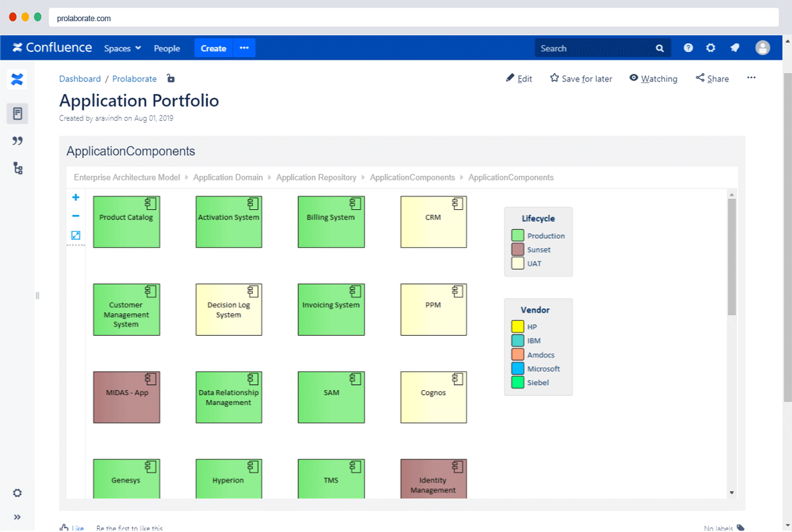Click the PPM component box
This screenshot has width=792, height=532.
coord(433,309)
